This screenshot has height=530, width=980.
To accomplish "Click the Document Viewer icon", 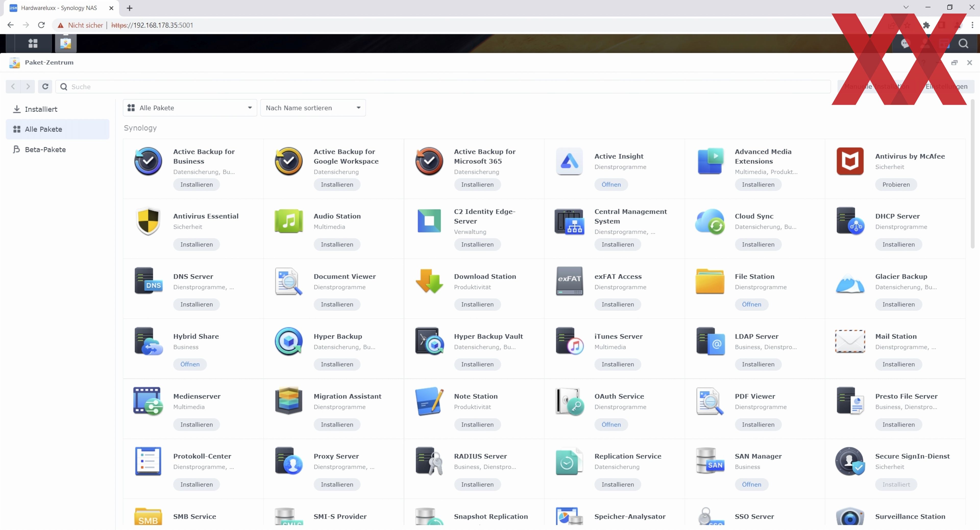I will (288, 281).
